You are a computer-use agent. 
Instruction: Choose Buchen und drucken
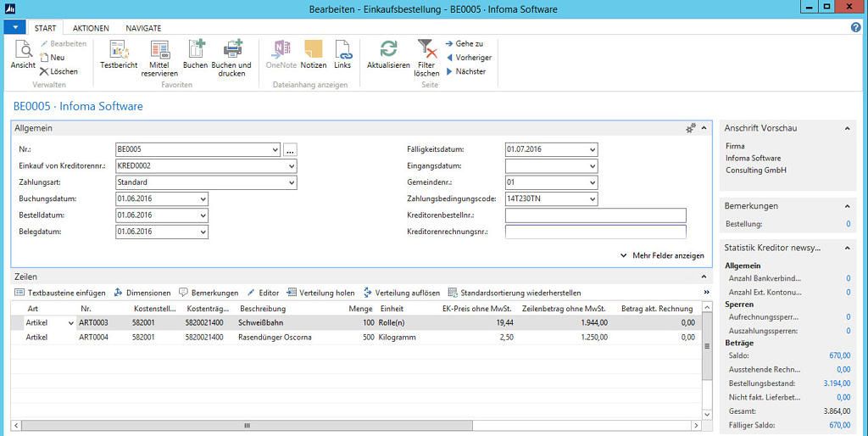tap(232, 59)
